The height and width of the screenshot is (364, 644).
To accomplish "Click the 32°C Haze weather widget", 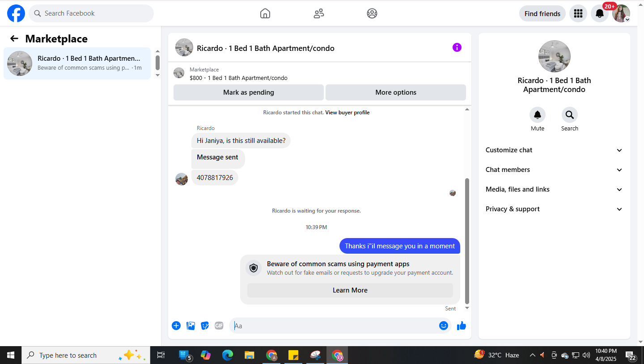I will [x=497, y=355].
